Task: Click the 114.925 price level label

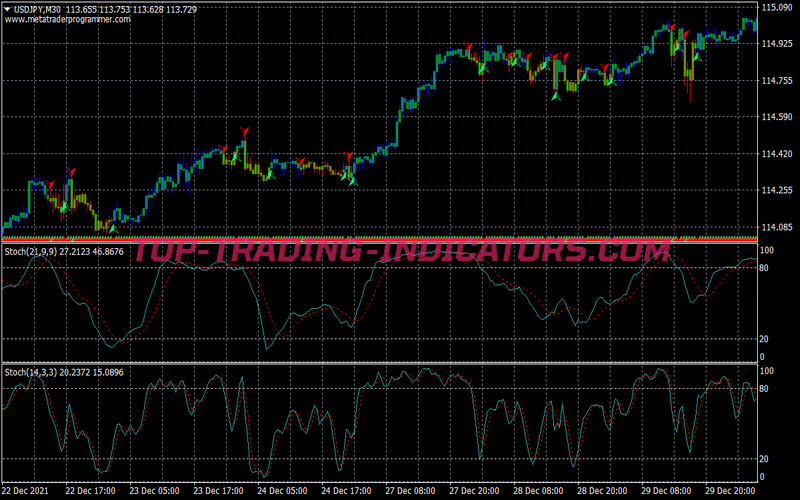Action: pos(777,44)
